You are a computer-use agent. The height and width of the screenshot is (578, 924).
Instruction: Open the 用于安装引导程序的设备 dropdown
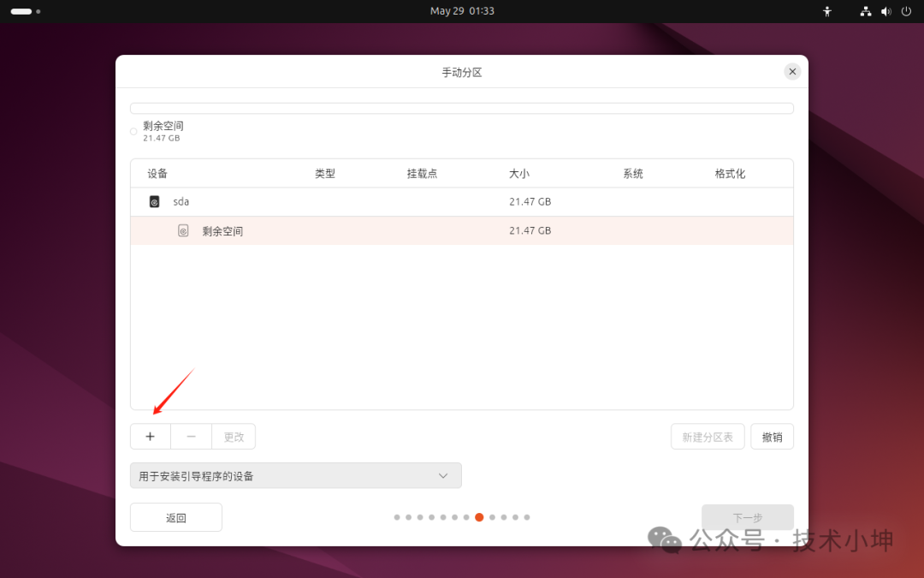click(295, 476)
